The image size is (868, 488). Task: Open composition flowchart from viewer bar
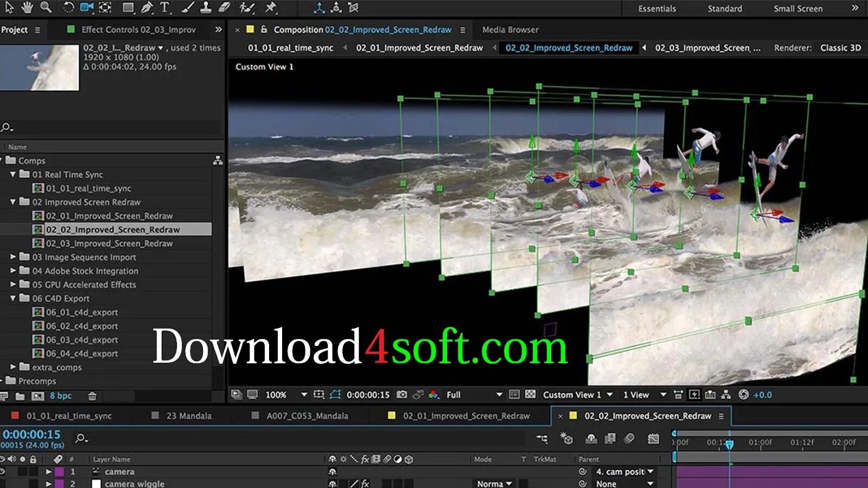point(726,395)
